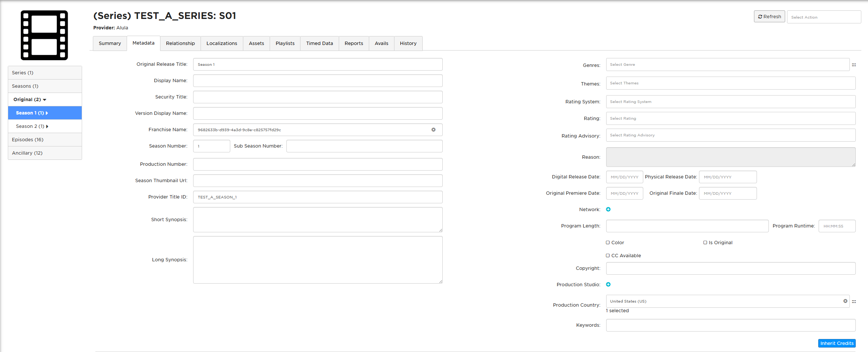The image size is (868, 352).
Task: Switch to the Relationship tab
Action: click(x=181, y=43)
